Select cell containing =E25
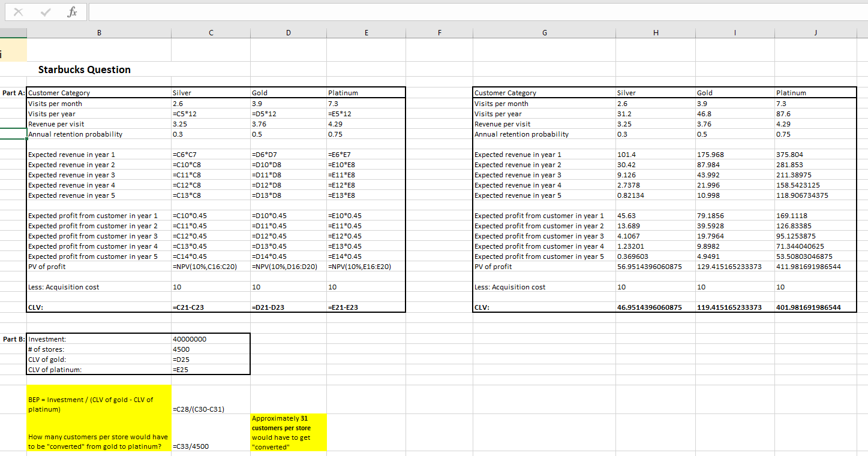Image resolution: width=868 pixels, height=456 pixels. pos(211,369)
